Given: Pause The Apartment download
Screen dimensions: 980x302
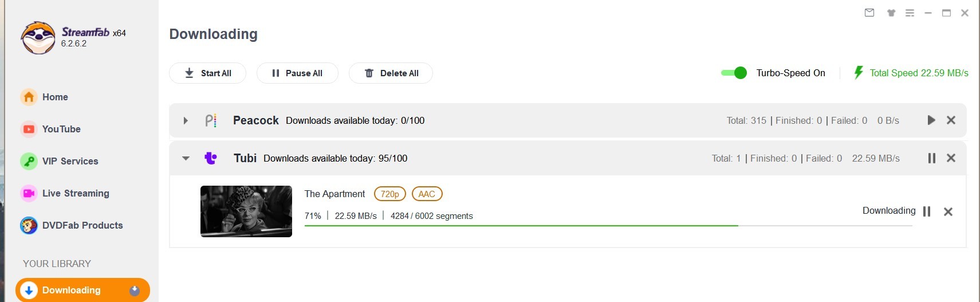Looking at the screenshot, I should pyautogui.click(x=927, y=211).
